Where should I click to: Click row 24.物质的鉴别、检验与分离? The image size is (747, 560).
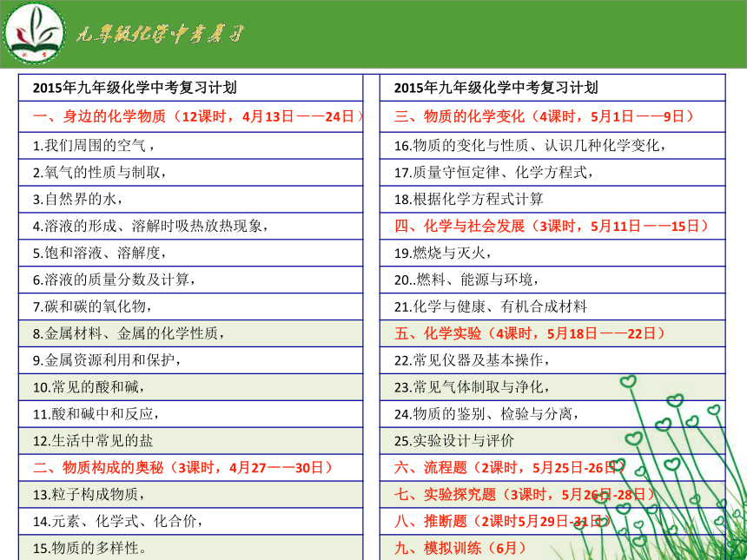[552, 414]
